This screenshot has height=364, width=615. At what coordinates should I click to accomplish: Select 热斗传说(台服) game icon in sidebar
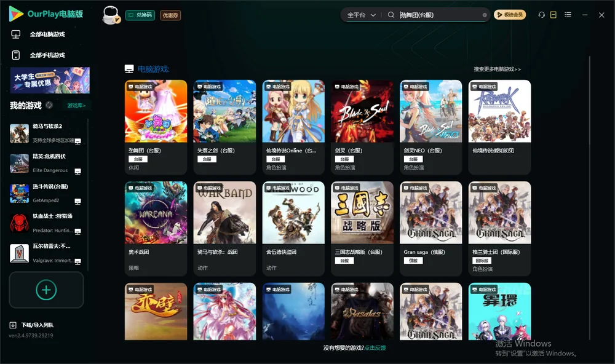point(19,193)
